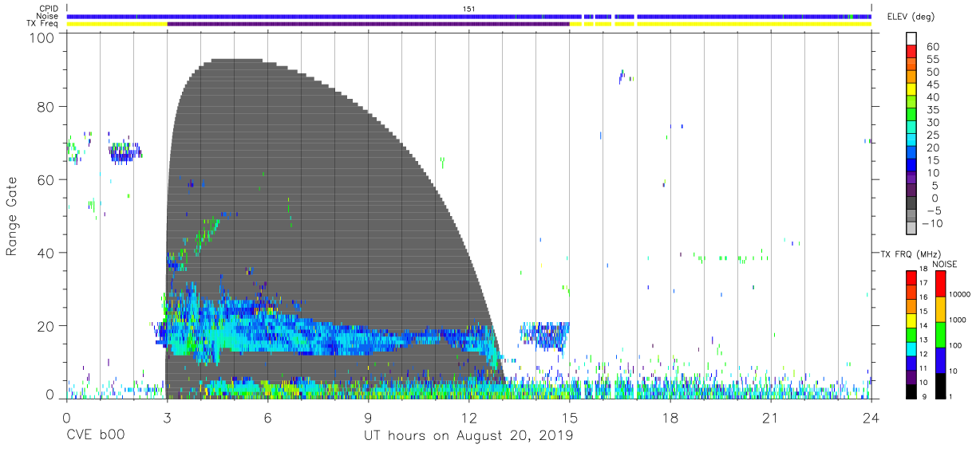Click the CPID value '151'
Screen dimensions: 980x452
469,9
